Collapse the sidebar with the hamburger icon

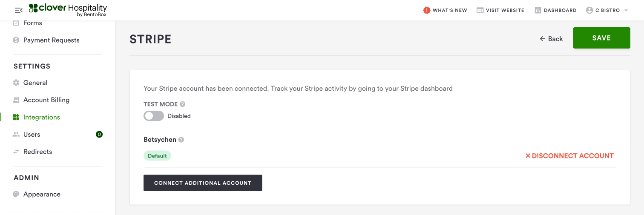(x=18, y=10)
